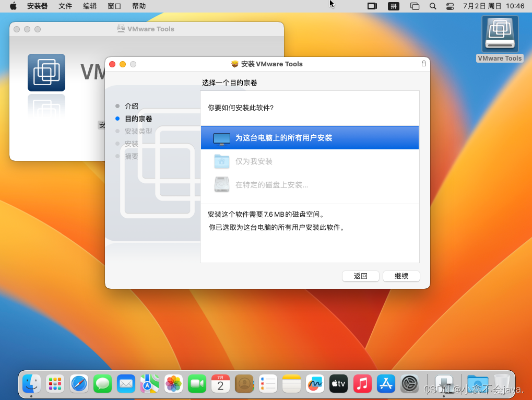Image resolution: width=532 pixels, height=400 pixels.
Task: Open Finder from the Dock
Action: (31, 384)
